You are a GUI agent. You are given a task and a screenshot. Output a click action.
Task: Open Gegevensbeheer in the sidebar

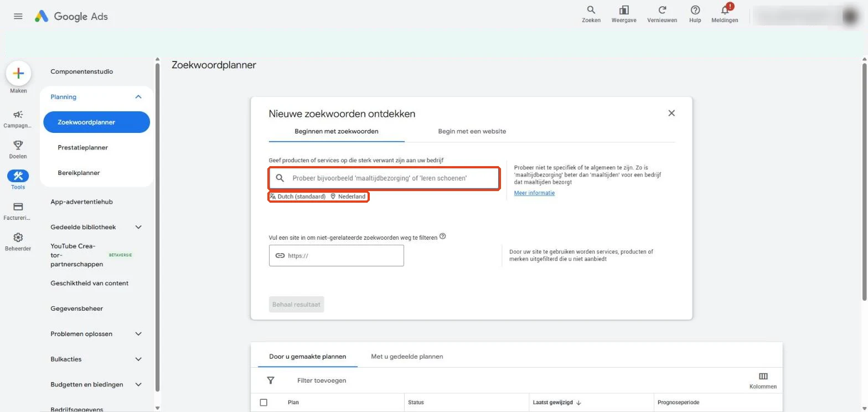[77, 308]
